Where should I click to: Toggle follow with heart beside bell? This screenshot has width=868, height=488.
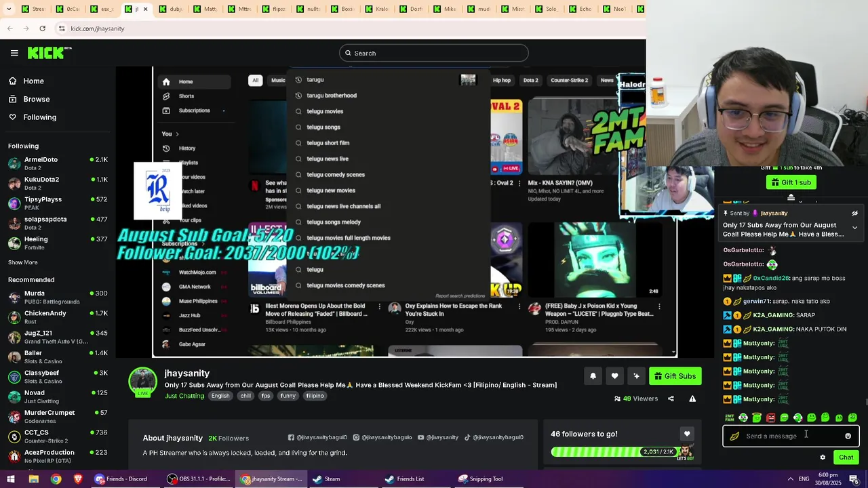(x=614, y=376)
